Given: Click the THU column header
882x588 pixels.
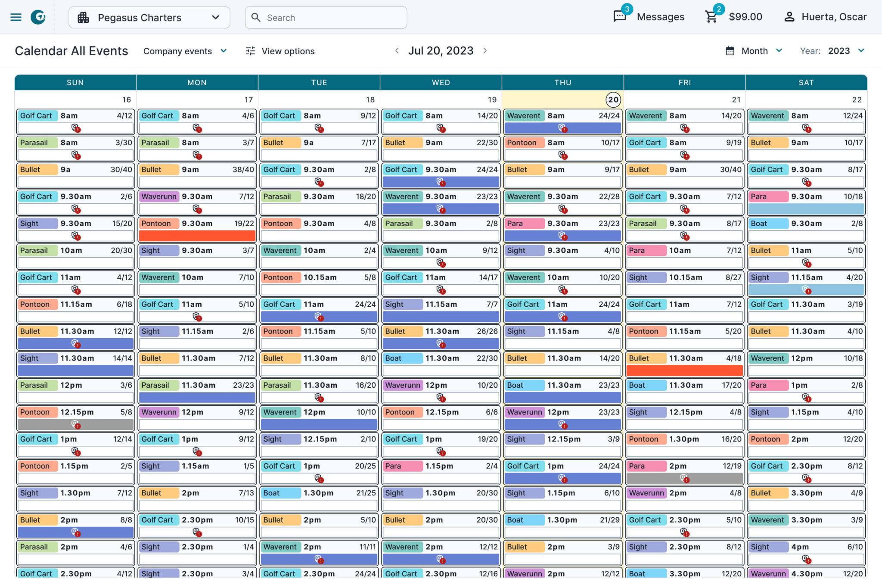Looking at the screenshot, I should 562,82.
